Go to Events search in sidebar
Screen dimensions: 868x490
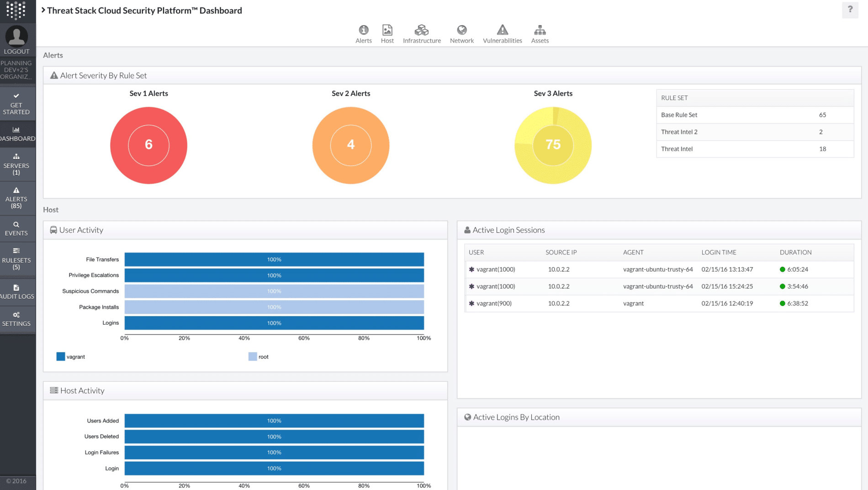[x=16, y=229]
